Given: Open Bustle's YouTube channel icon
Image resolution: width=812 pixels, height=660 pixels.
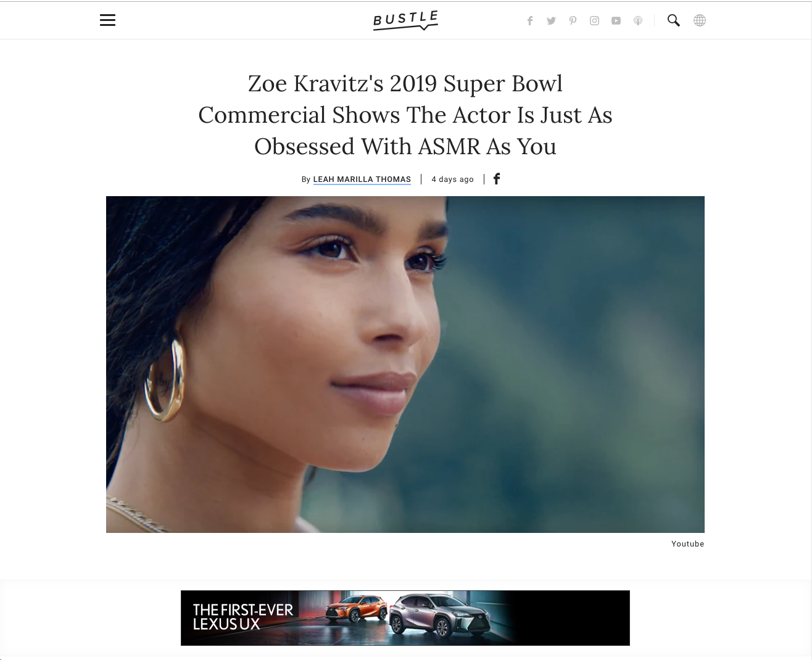Looking at the screenshot, I should pyautogui.click(x=616, y=21).
